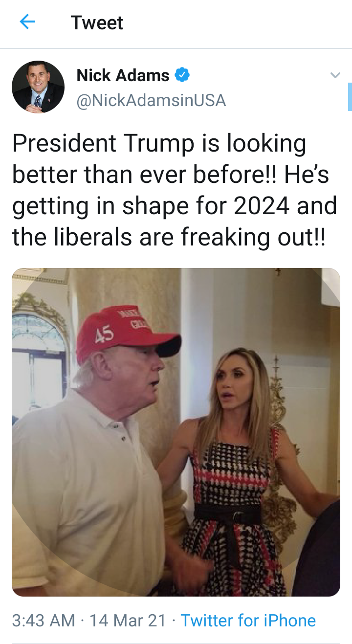Click the blue scroll indicator at the right edge

350,97
